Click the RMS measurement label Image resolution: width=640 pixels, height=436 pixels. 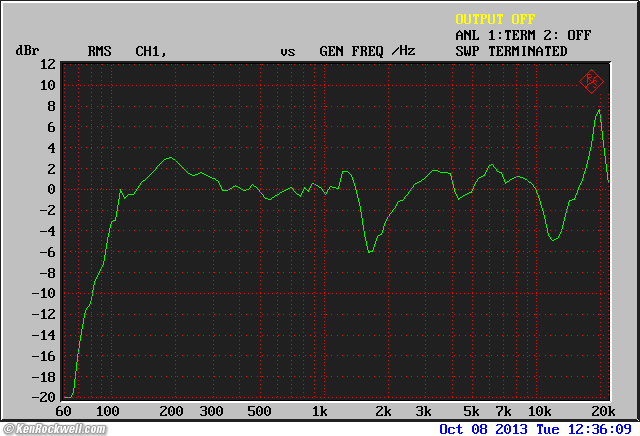coord(100,51)
